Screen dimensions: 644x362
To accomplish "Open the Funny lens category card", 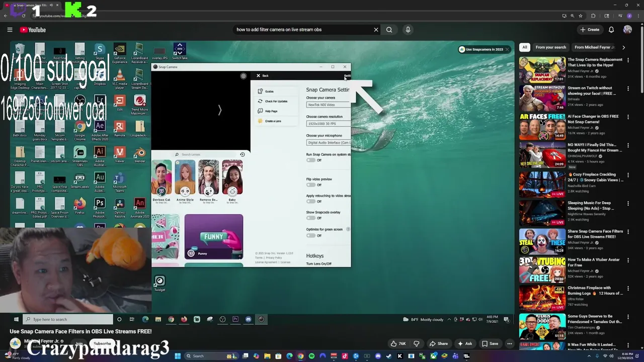I will coord(213,236).
